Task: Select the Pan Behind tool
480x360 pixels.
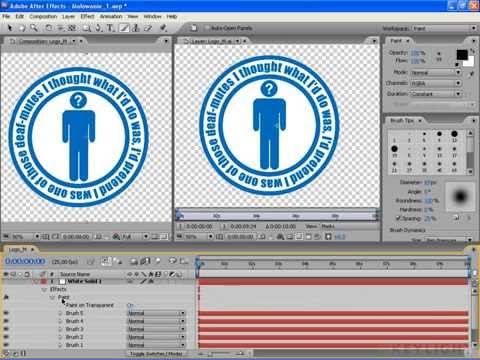Action: 72,28
